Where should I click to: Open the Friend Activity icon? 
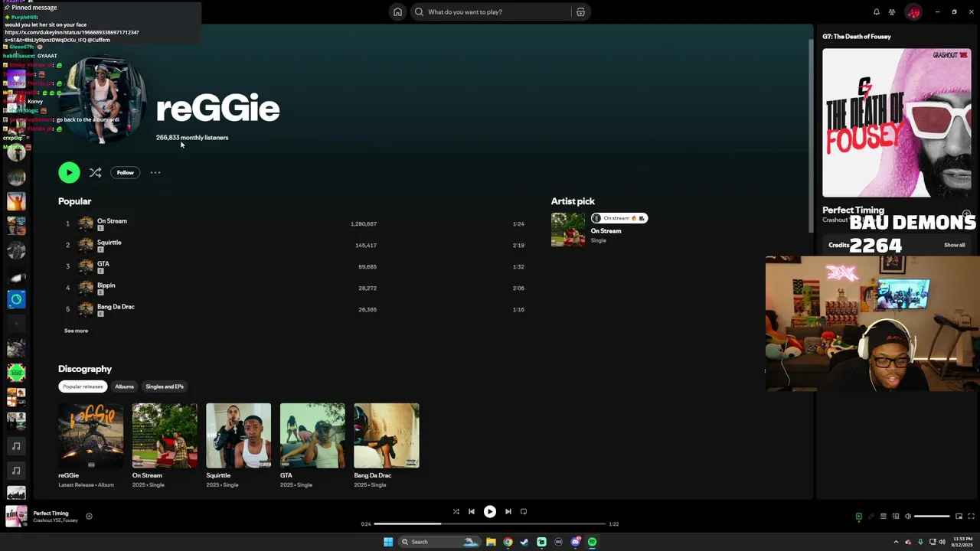point(892,12)
